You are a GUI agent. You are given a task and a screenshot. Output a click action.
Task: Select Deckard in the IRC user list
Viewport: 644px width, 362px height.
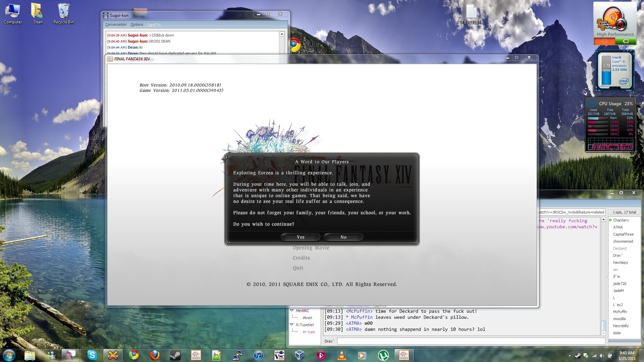620,248
